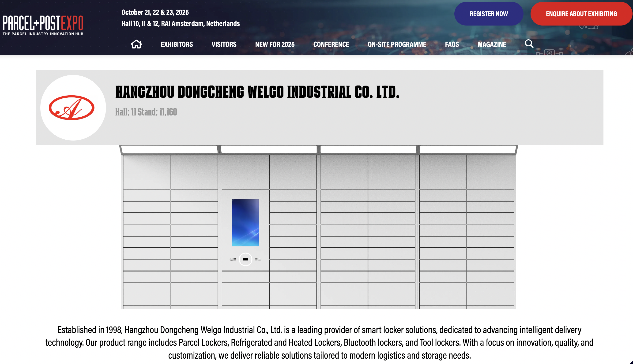633x364 pixels.
Task: Click the RAI Amsterdam venue text
Action: pos(180,23)
